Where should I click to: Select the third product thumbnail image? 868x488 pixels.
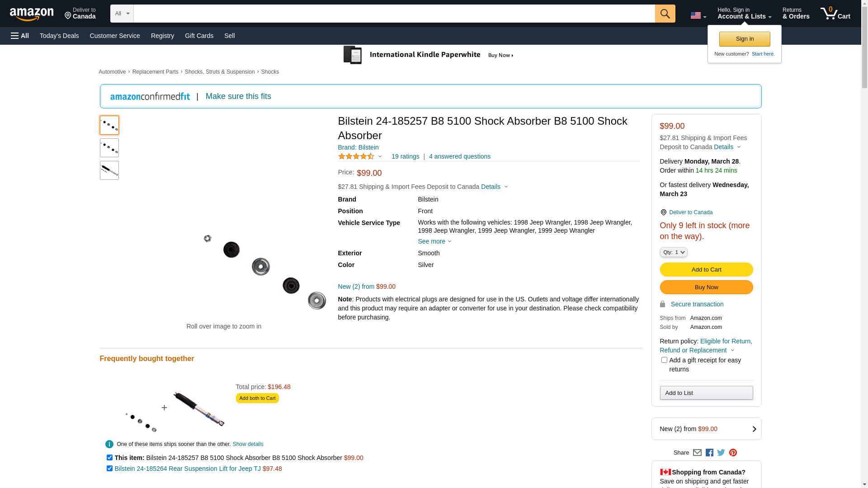(109, 170)
